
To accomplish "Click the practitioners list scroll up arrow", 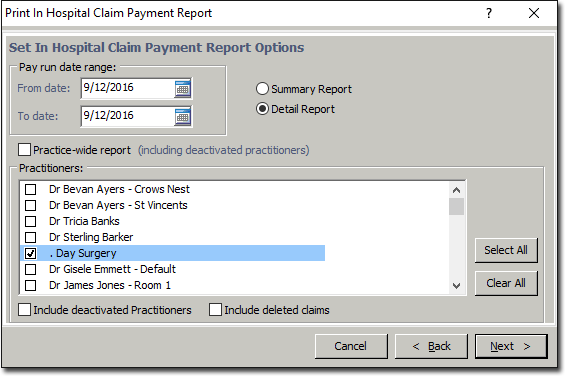I will (457, 190).
